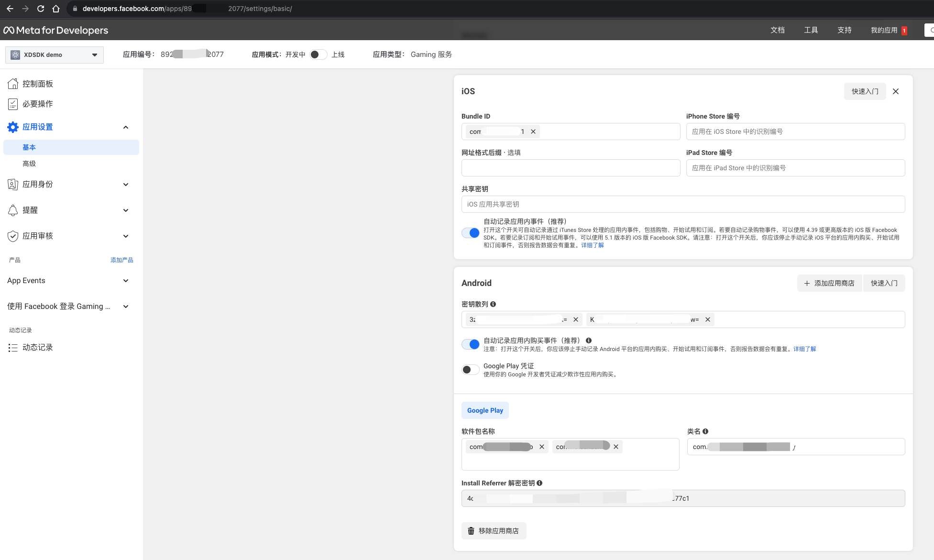Click 添加应用商店 button
This screenshot has height=560, width=934.
point(829,283)
